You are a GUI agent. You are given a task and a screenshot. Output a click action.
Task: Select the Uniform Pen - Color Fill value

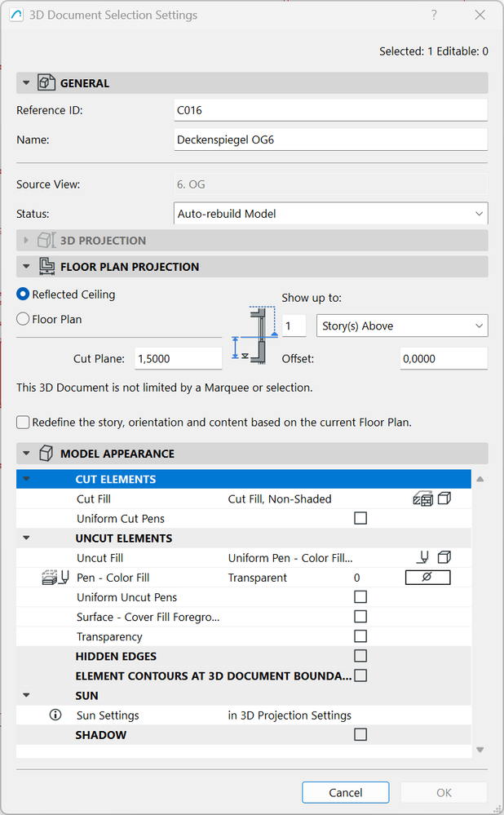tap(290, 558)
